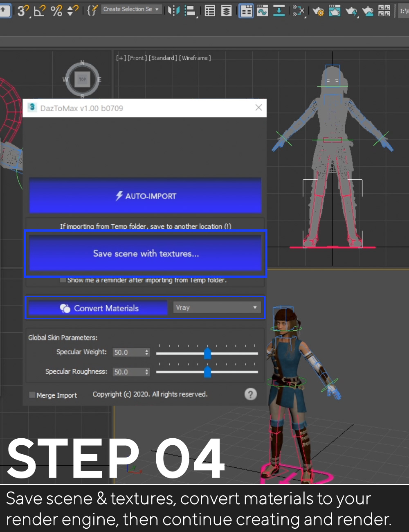Select wireframe character in Front viewport
This screenshot has height=532, width=409.
coord(333,156)
